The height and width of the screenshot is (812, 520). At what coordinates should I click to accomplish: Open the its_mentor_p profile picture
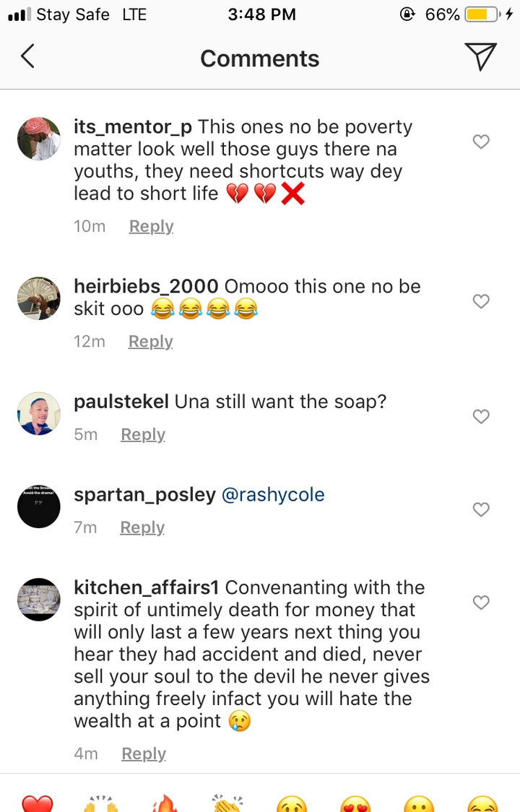coord(38,138)
